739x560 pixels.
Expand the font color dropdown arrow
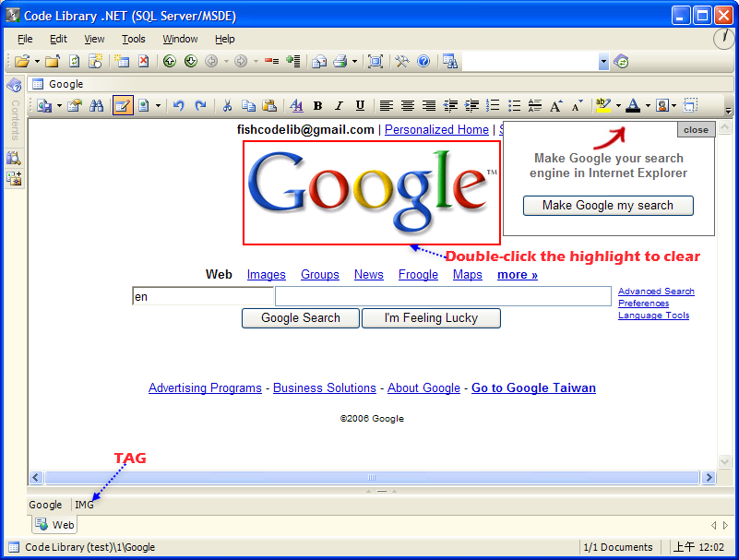point(648,105)
